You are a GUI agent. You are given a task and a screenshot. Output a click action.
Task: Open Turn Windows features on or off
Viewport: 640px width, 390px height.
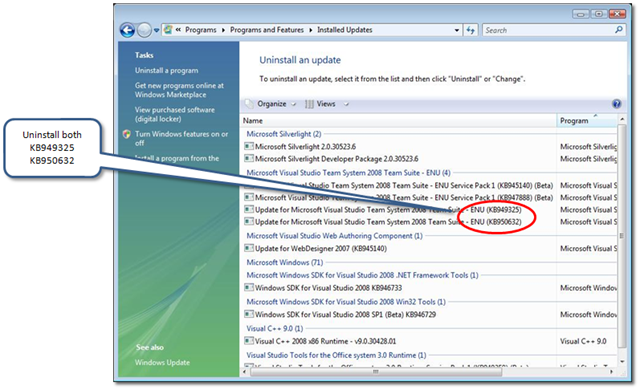[181, 138]
